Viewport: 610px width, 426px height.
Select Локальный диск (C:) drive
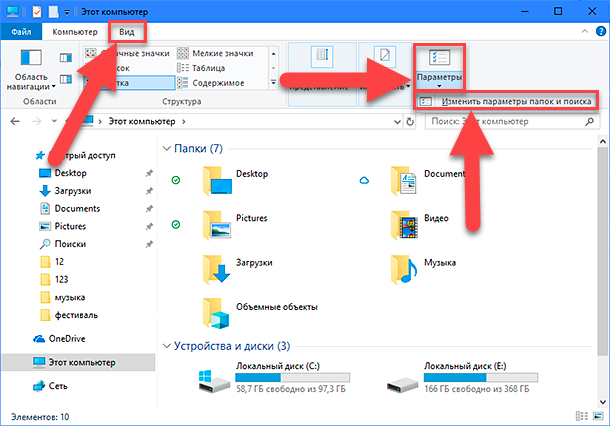(275, 377)
